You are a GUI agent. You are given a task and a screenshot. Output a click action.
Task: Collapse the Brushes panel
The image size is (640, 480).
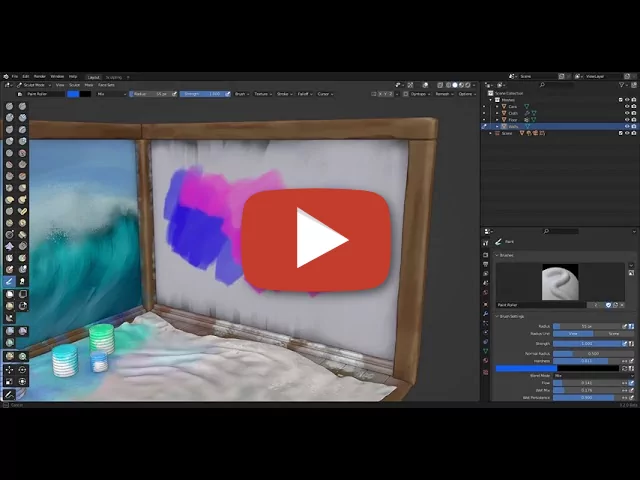[x=497, y=256]
